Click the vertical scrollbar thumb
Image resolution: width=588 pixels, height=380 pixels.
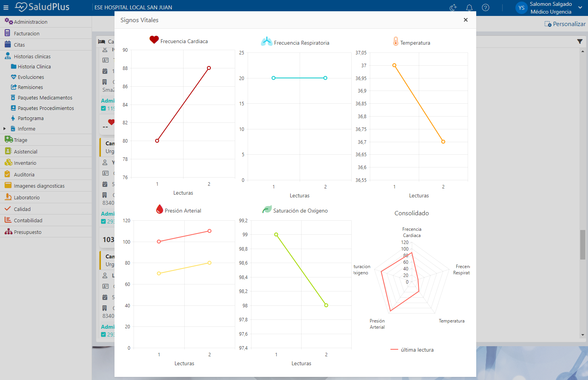tap(583, 244)
